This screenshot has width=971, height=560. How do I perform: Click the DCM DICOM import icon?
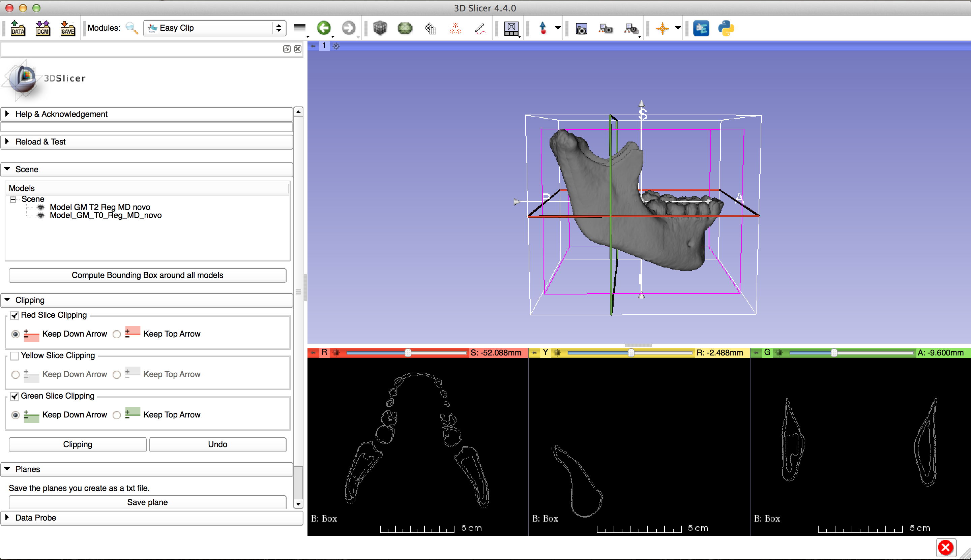43,28
